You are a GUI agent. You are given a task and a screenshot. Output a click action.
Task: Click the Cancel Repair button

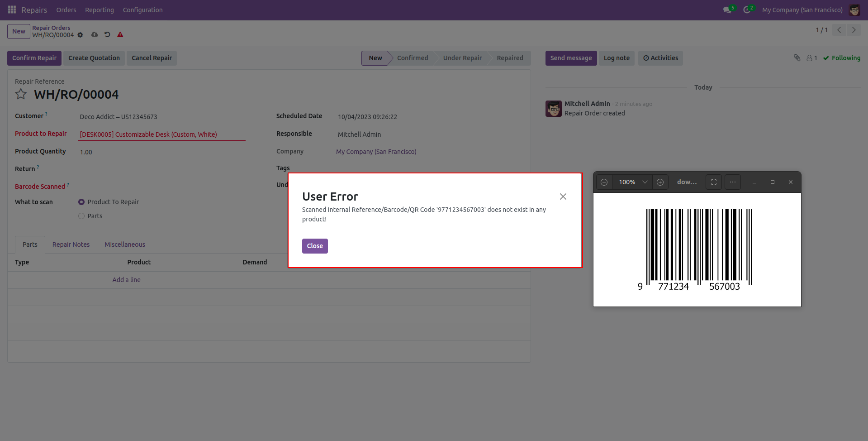[152, 58]
